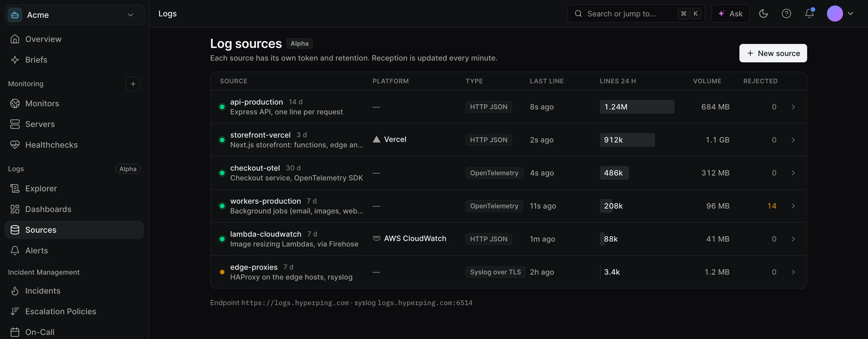Open notifications bell in top bar
Screen dimensions: 868x339
[x=809, y=14]
